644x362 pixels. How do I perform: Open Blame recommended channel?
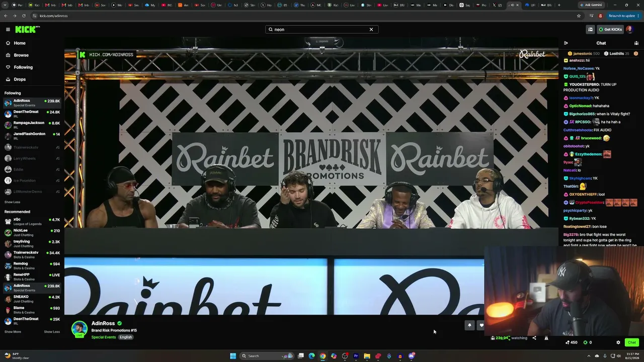32,310
